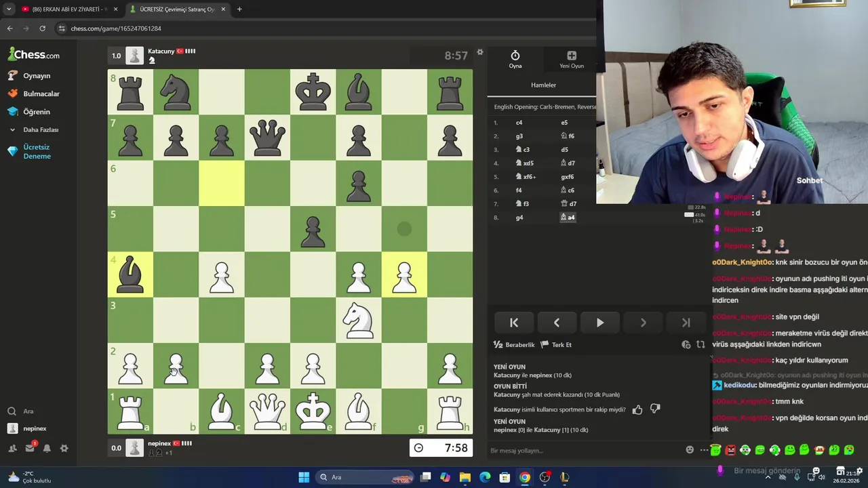Screen dimensions: 868x488
Task: Go back in the browser
Action: point(9,28)
